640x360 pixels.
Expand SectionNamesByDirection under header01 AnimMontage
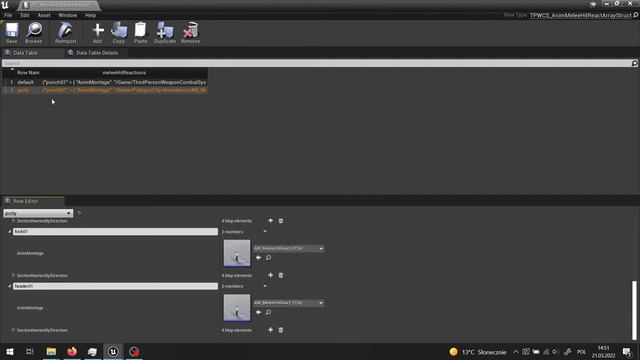pyautogui.click(x=13, y=330)
